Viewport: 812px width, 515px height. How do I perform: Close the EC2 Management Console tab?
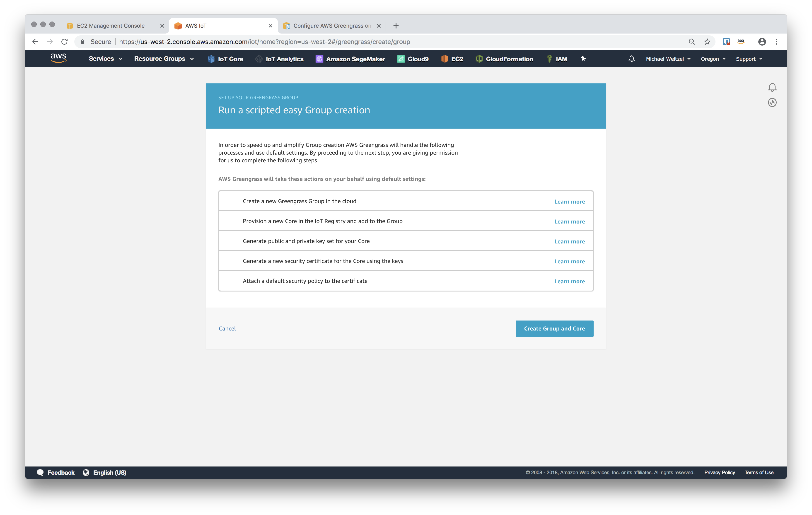click(162, 26)
